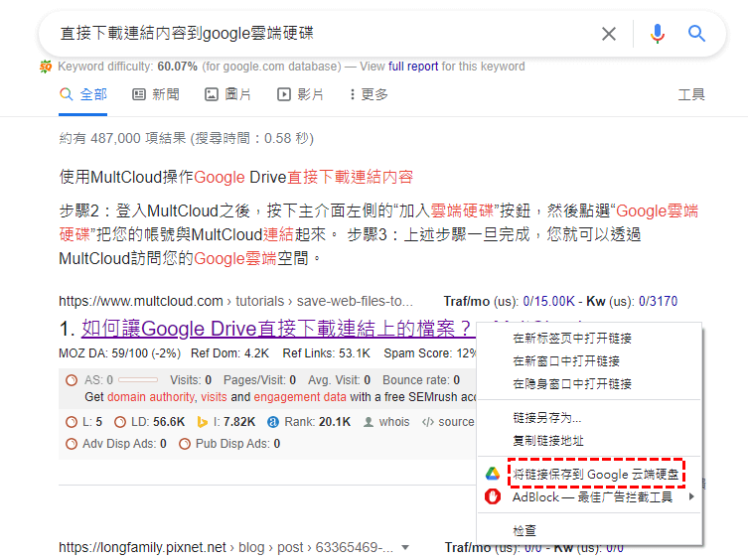
Task: Click the L: 5 SEMrush links metric
Action: click(x=92, y=422)
